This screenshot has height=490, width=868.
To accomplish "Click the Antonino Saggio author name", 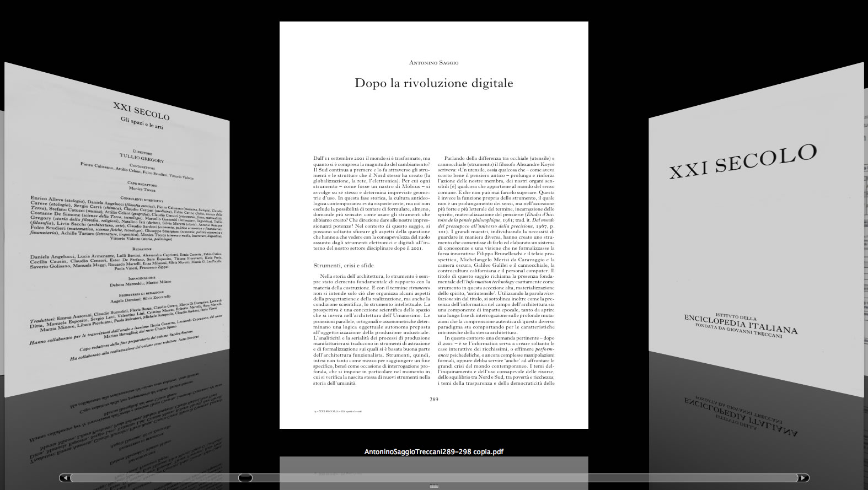I will click(434, 63).
